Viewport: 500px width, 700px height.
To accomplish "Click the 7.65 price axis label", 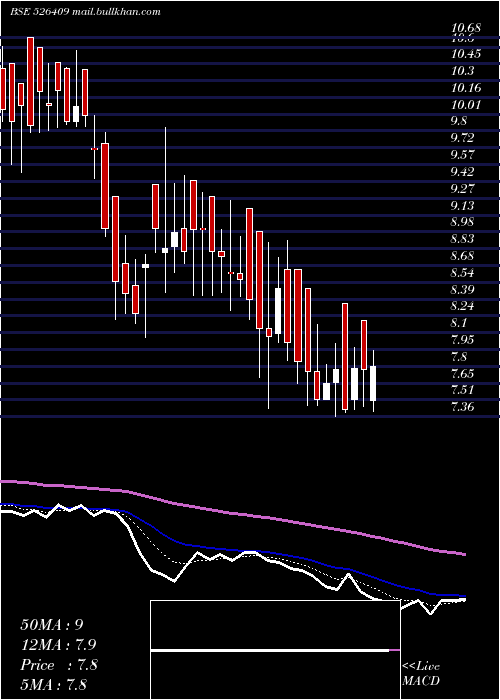I will coord(462,373).
